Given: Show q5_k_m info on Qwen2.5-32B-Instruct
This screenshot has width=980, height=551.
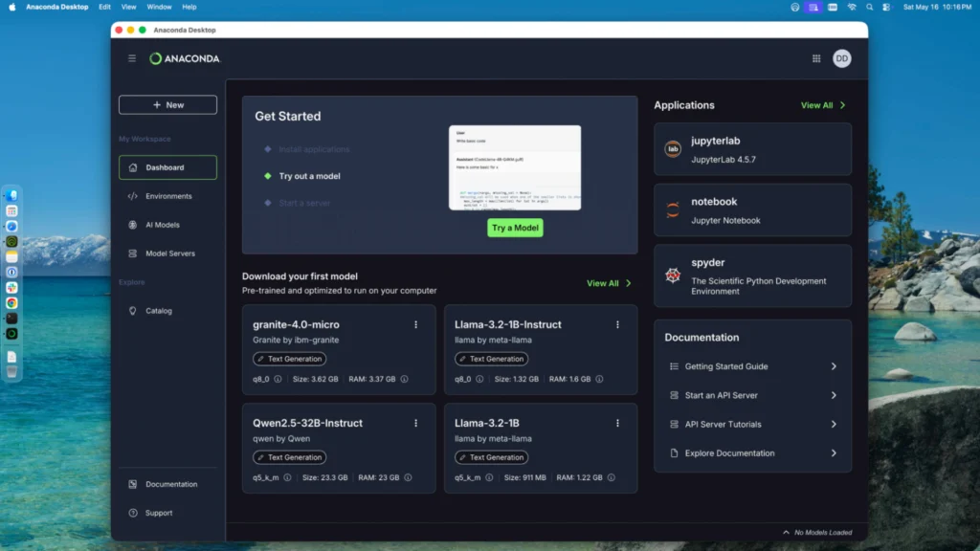Looking at the screenshot, I should (x=287, y=477).
